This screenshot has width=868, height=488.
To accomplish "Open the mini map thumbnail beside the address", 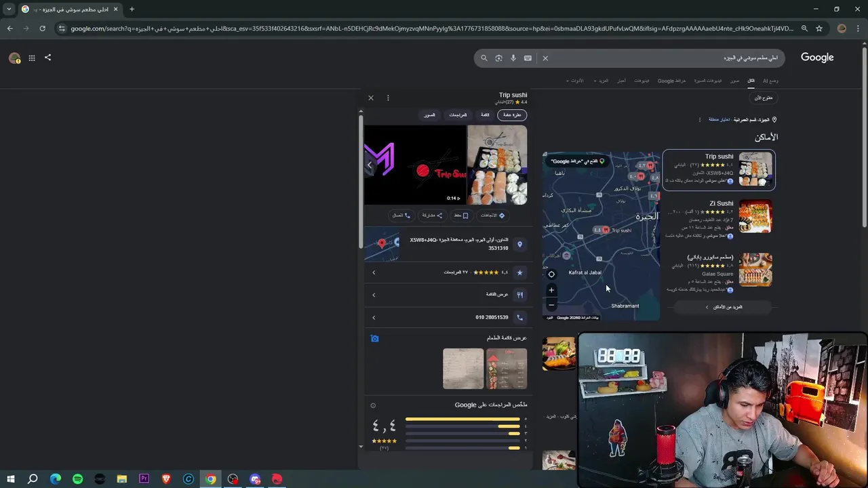I will (382, 244).
